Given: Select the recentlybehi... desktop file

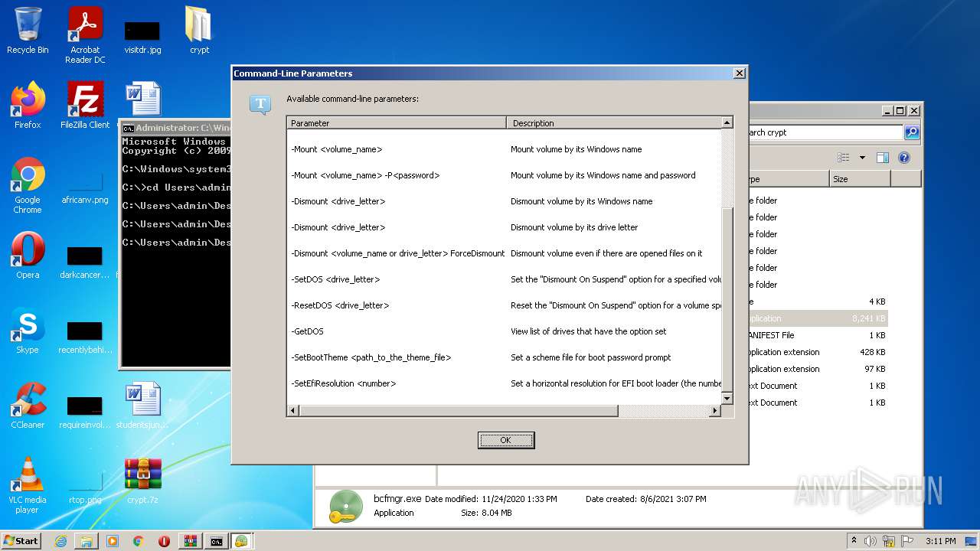Looking at the screenshot, I should [x=85, y=337].
